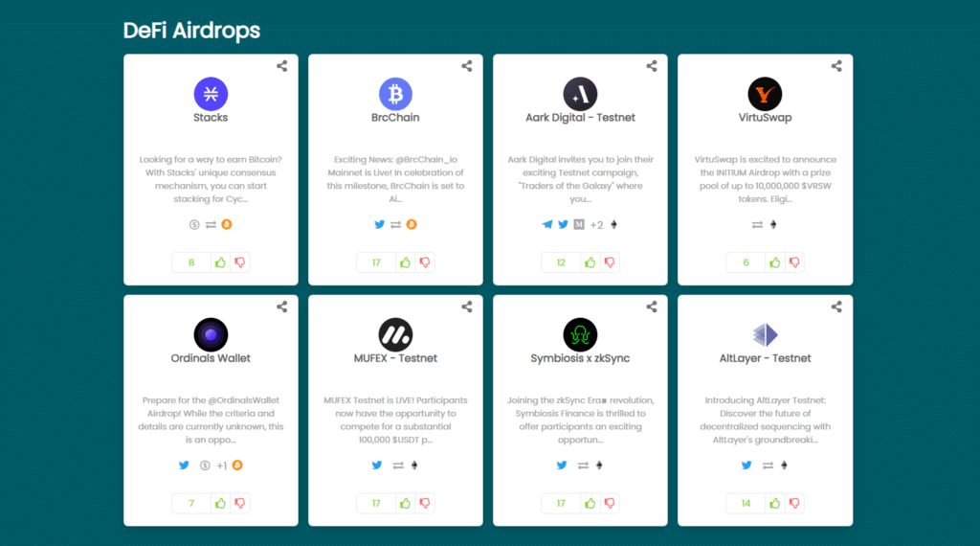Share the Stacks airdrop card

[x=282, y=66]
